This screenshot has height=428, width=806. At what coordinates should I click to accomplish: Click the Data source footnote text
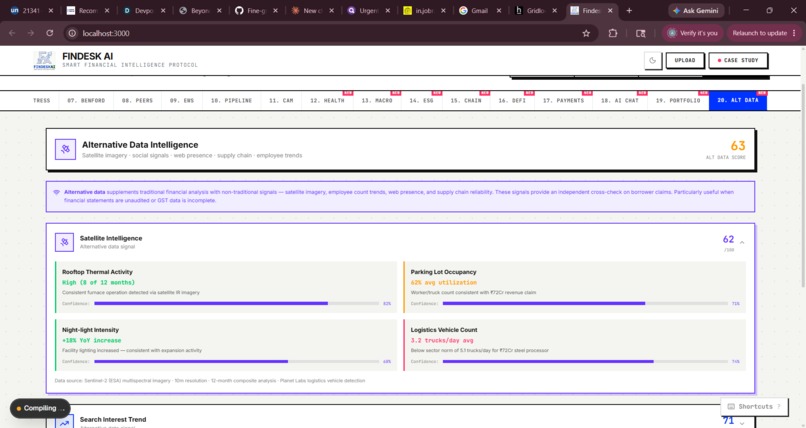210,381
